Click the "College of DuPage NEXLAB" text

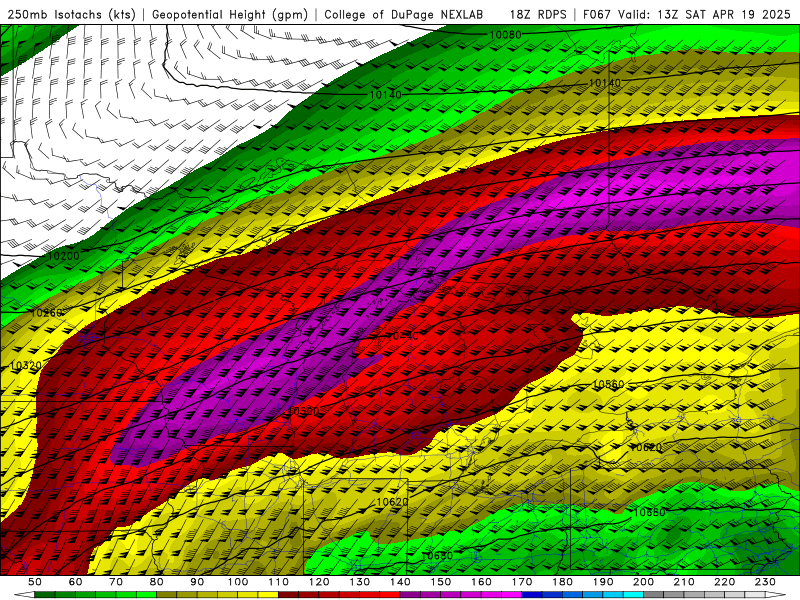404,15
